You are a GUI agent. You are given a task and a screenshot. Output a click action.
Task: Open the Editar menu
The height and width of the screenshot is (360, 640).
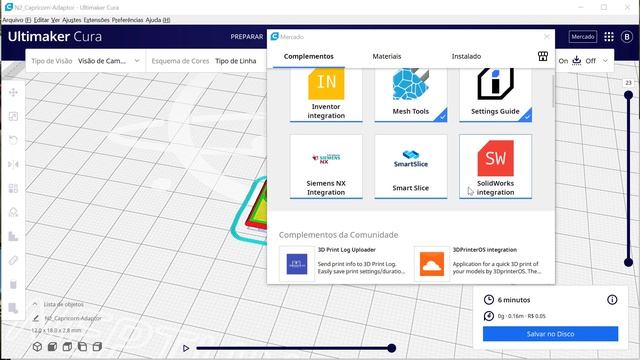(x=41, y=20)
